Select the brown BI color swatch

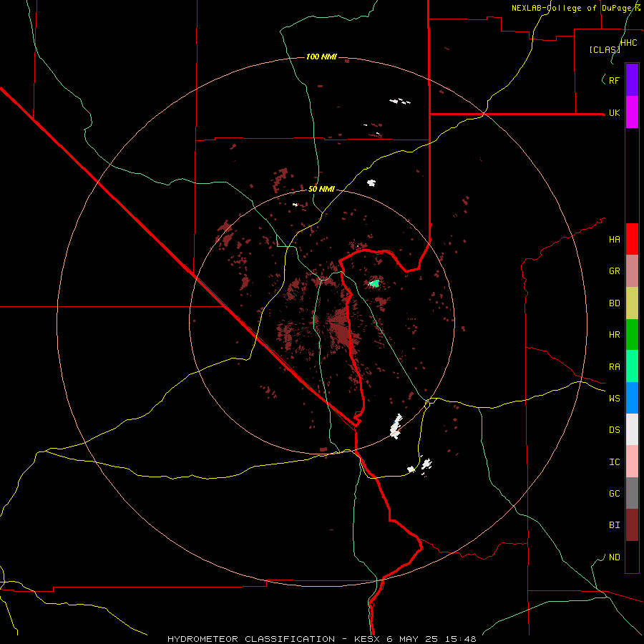click(632, 525)
